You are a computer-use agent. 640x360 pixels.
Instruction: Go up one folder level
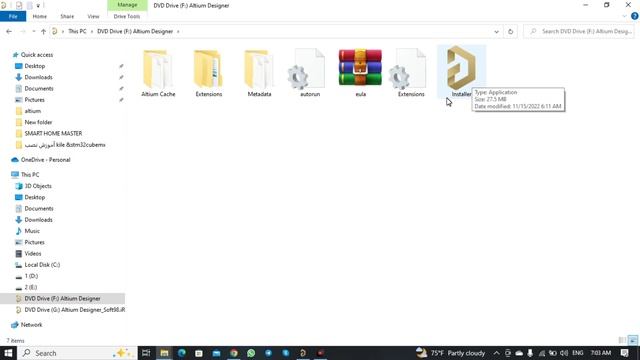(x=43, y=31)
